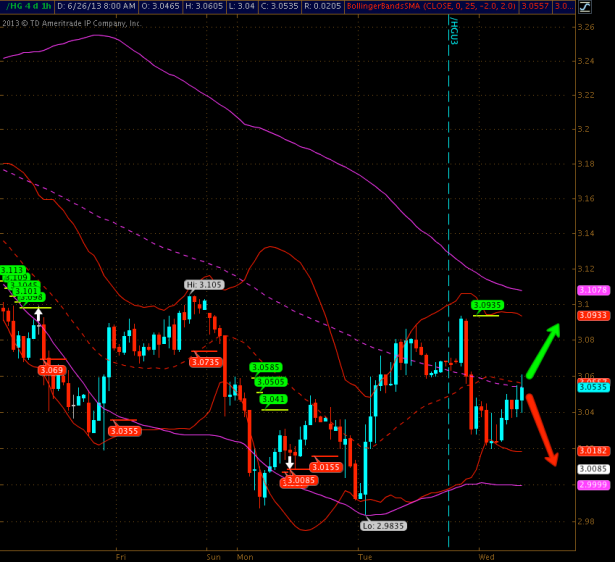Click the green 3.0585 price bubble
This screenshot has width=615, height=562.
coord(266,367)
